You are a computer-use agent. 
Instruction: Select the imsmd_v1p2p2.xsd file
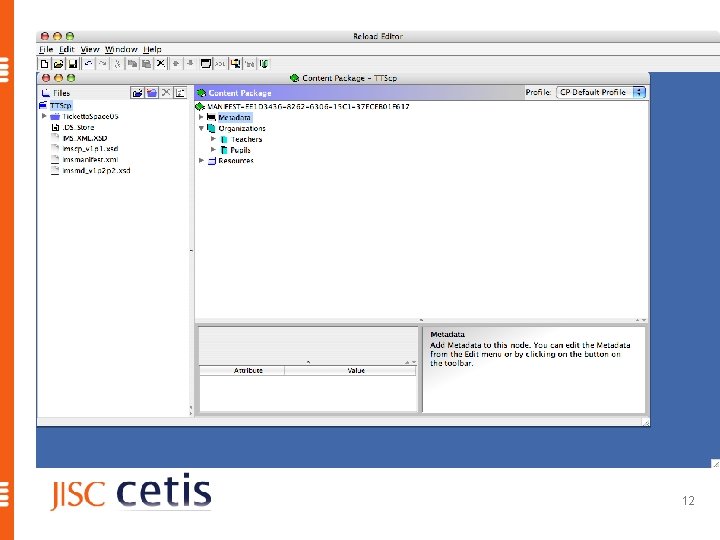click(96, 170)
